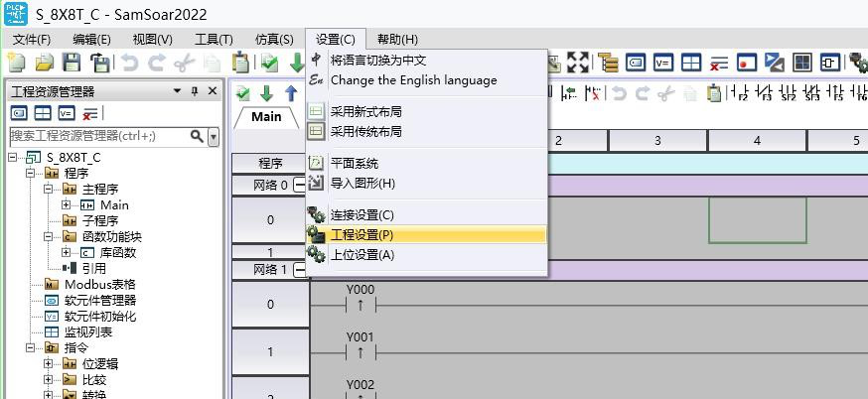This screenshot has height=399, width=868.
Task: Collapse network 0 with minus box
Action: point(300,185)
